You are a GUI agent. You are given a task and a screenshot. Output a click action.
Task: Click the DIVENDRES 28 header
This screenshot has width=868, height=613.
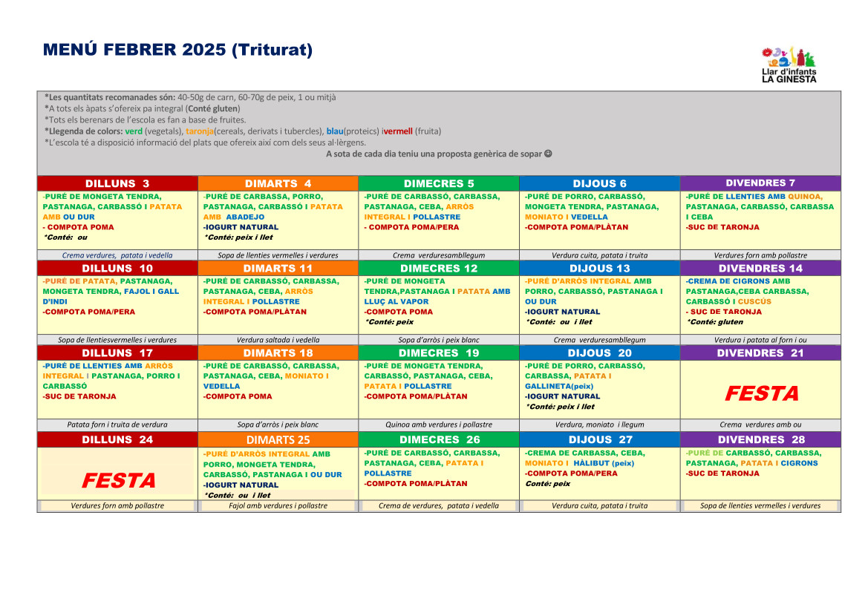click(x=760, y=440)
